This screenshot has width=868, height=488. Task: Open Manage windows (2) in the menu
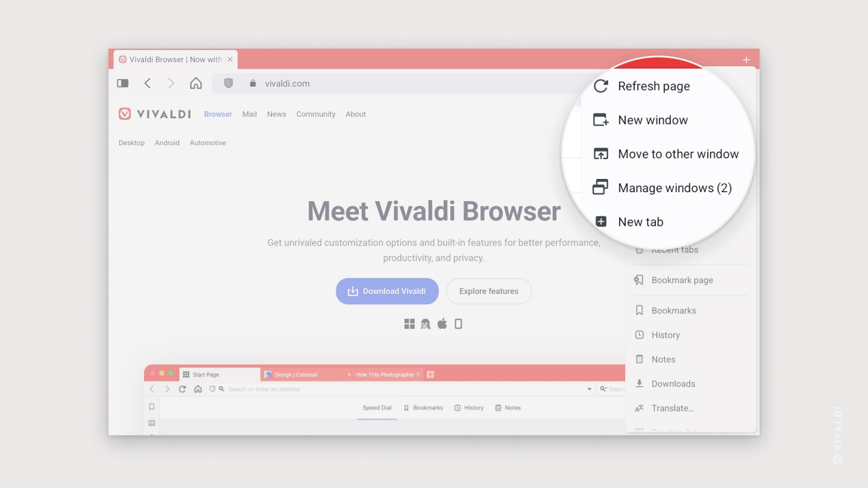[x=663, y=188]
